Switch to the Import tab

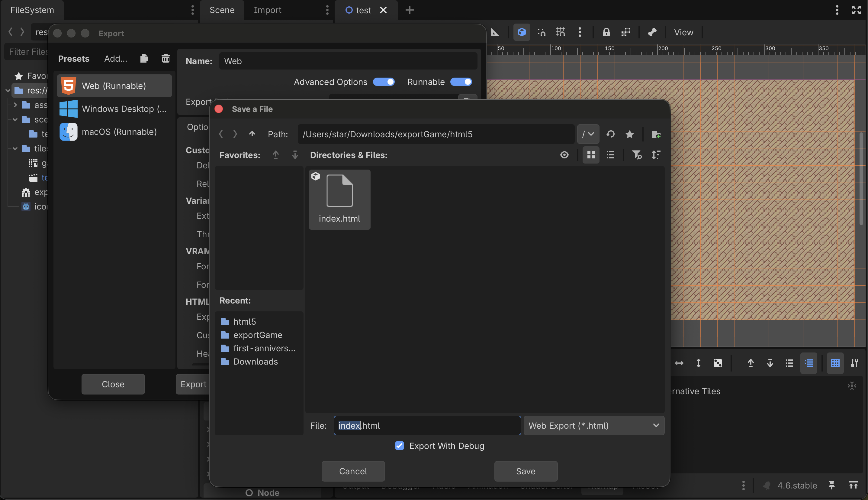coord(267,10)
